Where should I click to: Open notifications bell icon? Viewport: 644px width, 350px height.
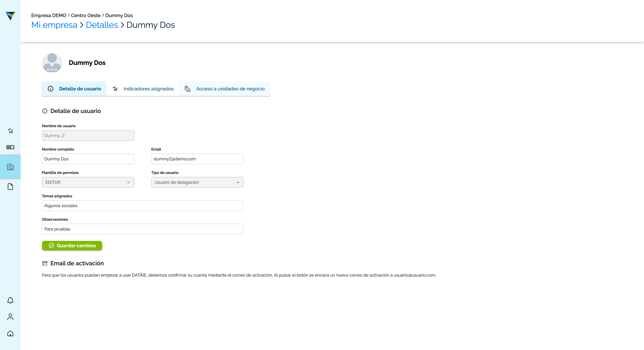point(10,300)
